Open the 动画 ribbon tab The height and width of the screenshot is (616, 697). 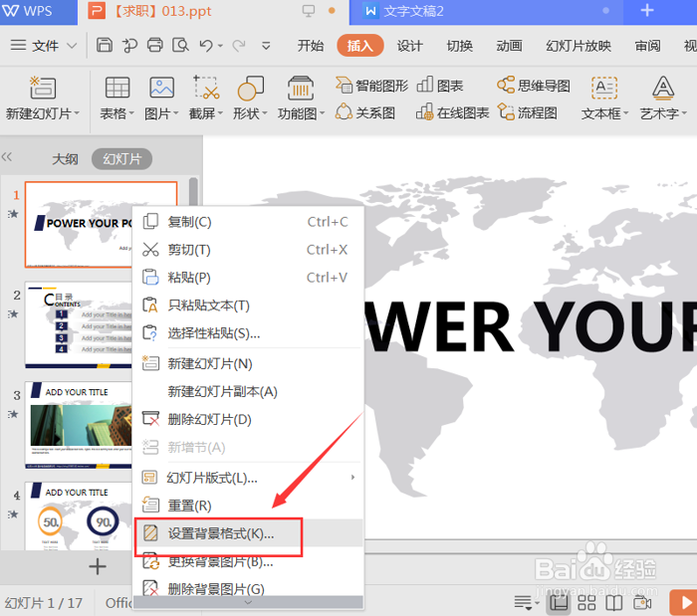pos(509,46)
